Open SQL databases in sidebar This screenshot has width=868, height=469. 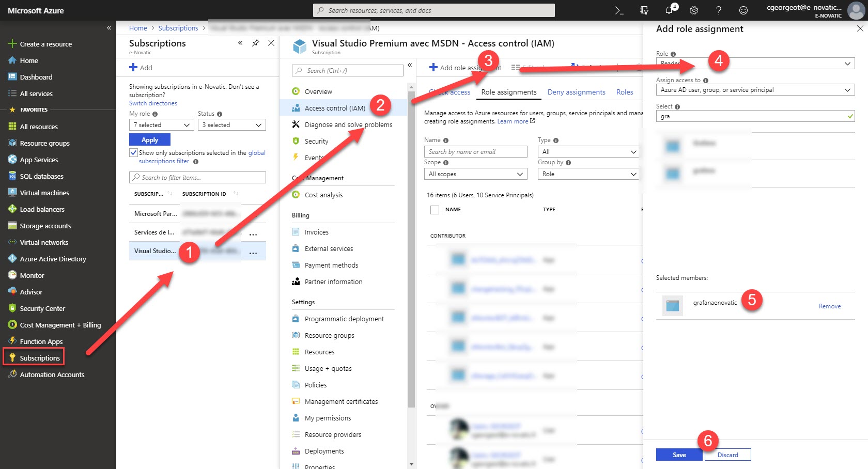coord(41,176)
